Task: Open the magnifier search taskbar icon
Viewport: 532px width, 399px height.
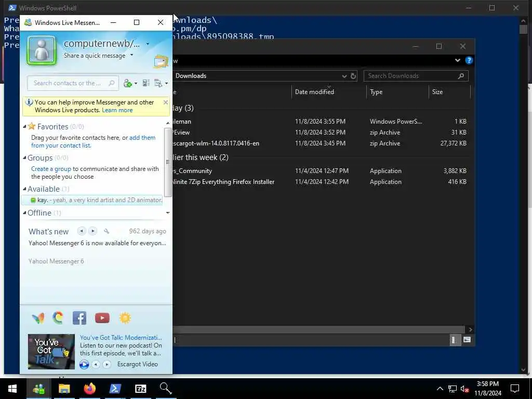Action: click(166, 389)
